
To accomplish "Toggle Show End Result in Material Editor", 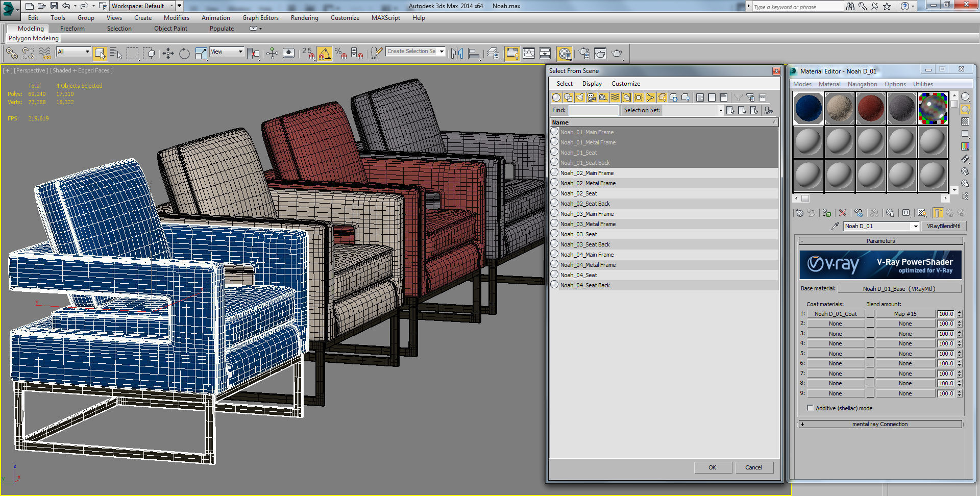I will 938,213.
